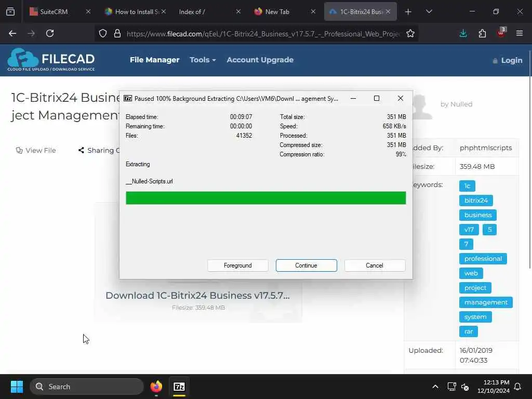
Task: Click the 'web' keyword tag
Action: pos(471,273)
